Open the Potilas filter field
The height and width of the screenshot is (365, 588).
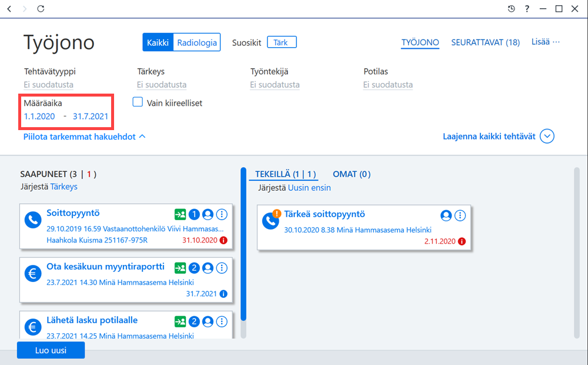pyautogui.click(x=388, y=85)
